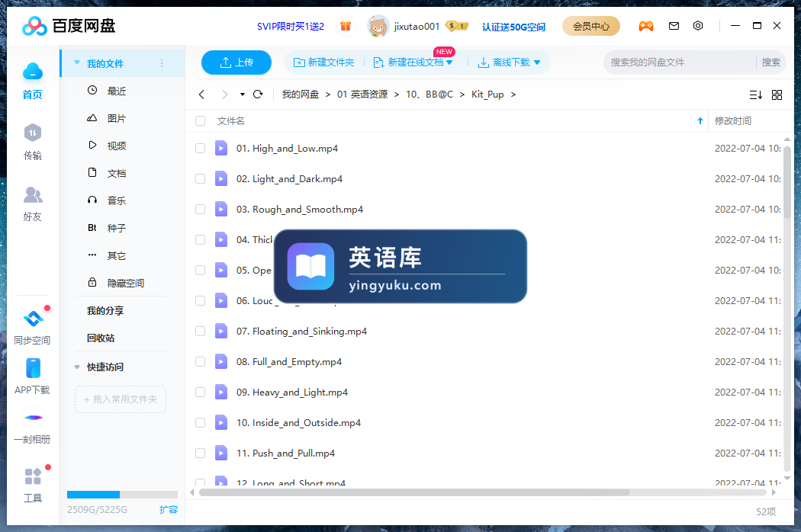The image size is (801, 532).
Task: Tick checkbox for 02. Light_and_Dark.mp4
Action: tap(200, 178)
